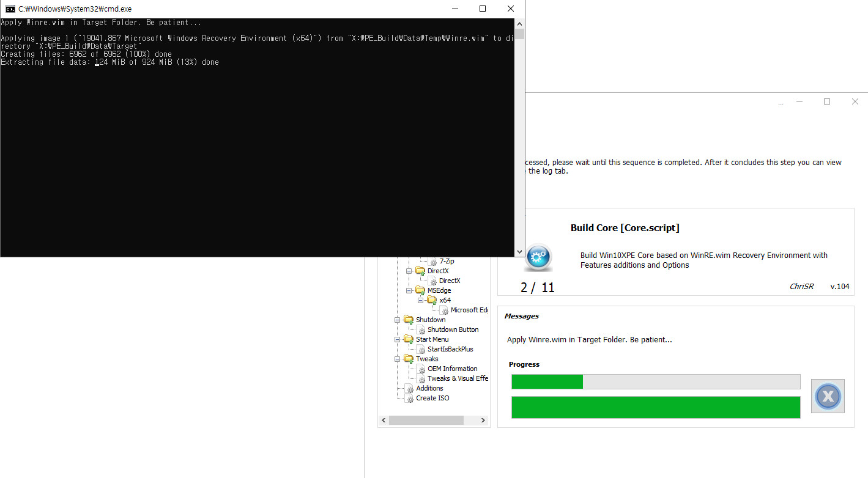Click the 7-Zip script icon in the tree
The height and width of the screenshot is (478, 868).
coord(433,262)
